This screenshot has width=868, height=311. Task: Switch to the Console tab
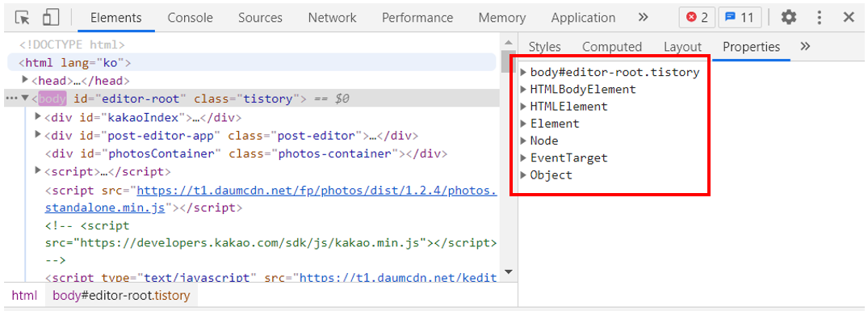[x=191, y=18]
